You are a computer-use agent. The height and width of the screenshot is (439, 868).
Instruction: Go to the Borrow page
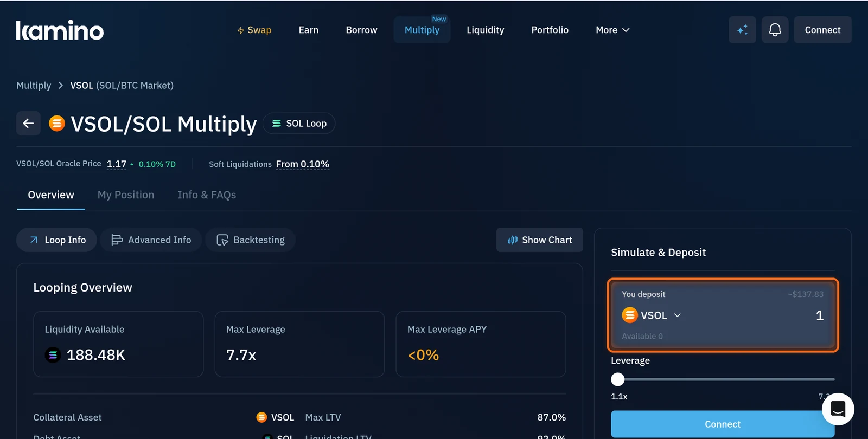(x=361, y=30)
